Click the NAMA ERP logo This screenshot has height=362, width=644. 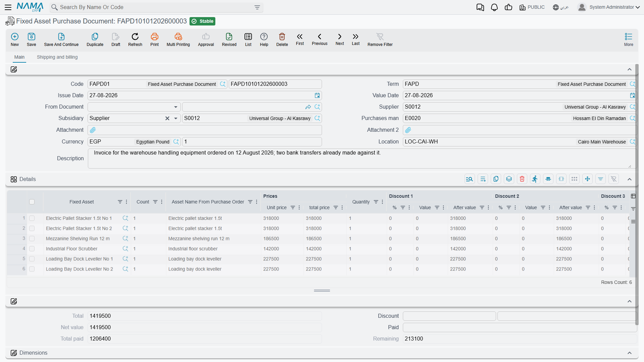[x=30, y=7]
